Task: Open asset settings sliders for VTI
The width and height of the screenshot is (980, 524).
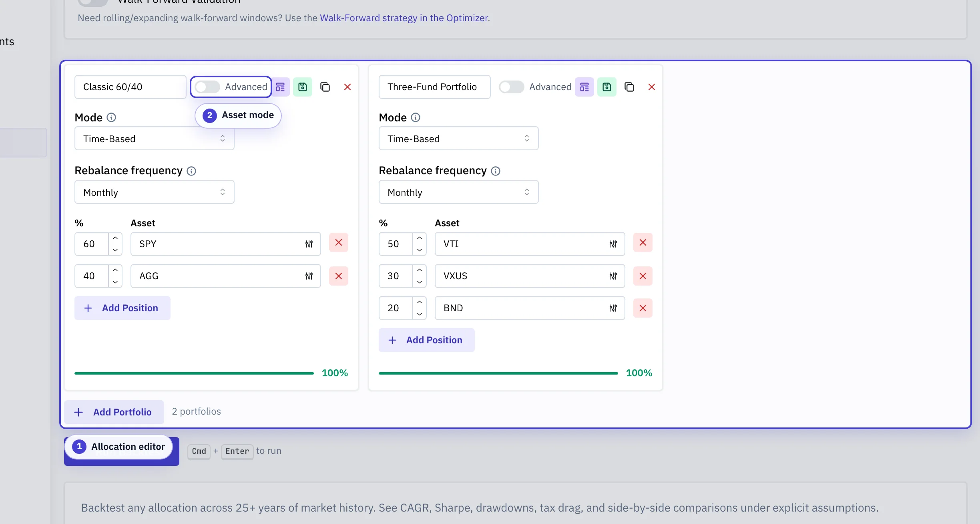Action: [x=613, y=244]
